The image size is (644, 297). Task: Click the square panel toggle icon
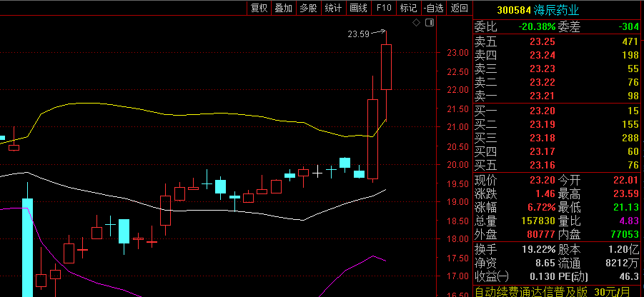pyautogui.click(x=430, y=23)
